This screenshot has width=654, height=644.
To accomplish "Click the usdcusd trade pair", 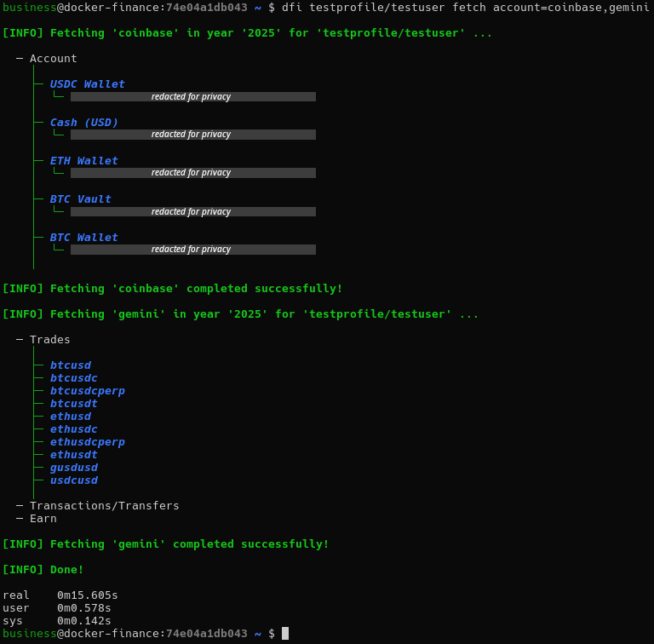I will pyautogui.click(x=73, y=480).
